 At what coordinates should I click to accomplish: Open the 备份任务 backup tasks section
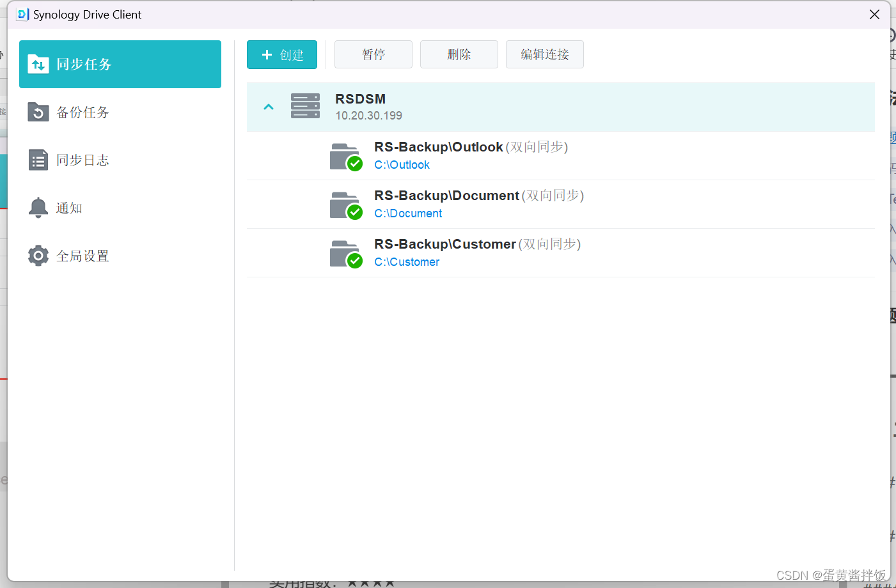120,112
